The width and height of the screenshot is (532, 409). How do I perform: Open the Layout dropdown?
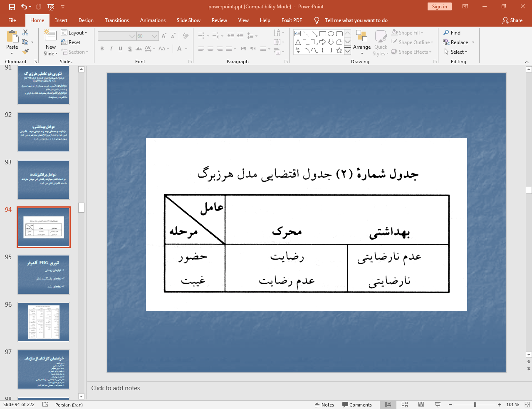74,32
